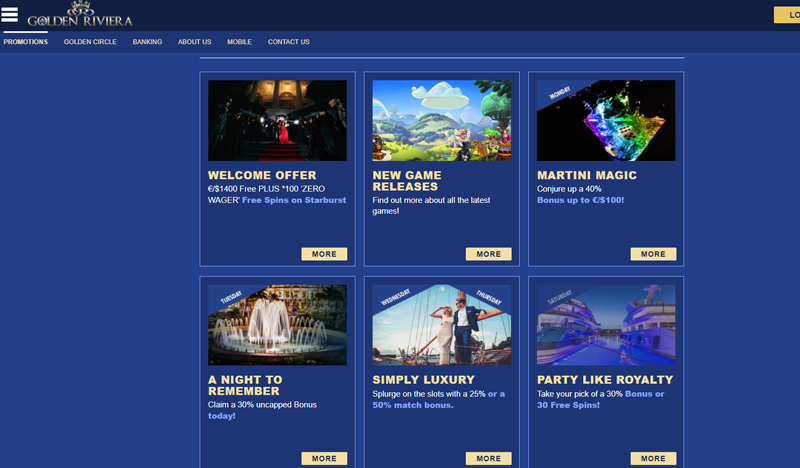Select the Martini Magic cocktail image
The height and width of the screenshot is (468, 800).
(x=606, y=120)
